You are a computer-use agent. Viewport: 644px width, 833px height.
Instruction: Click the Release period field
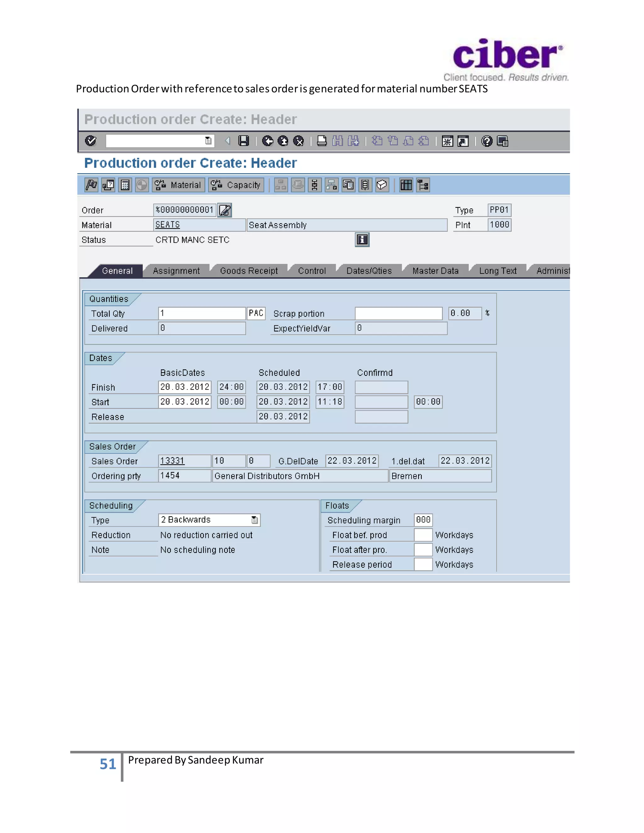tap(424, 564)
